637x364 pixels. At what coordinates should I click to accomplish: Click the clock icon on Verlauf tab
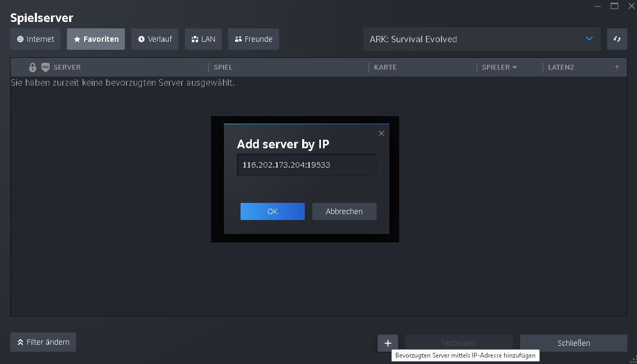pos(141,39)
